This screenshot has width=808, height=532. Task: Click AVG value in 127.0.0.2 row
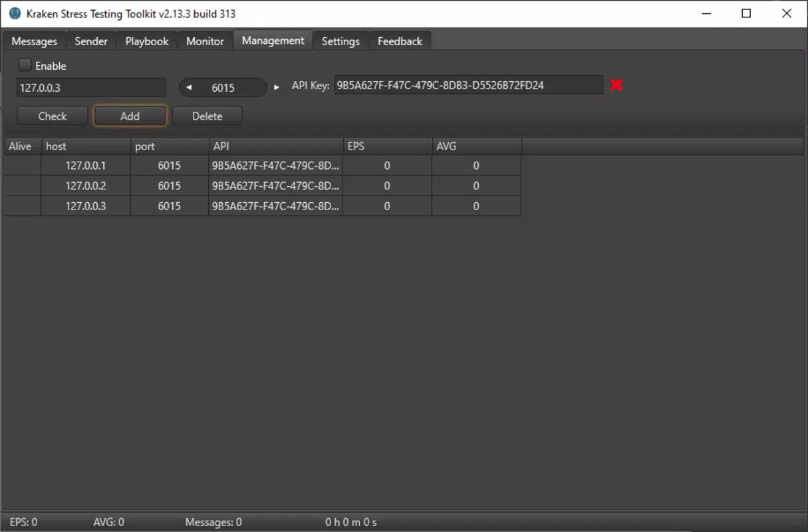[x=476, y=186]
